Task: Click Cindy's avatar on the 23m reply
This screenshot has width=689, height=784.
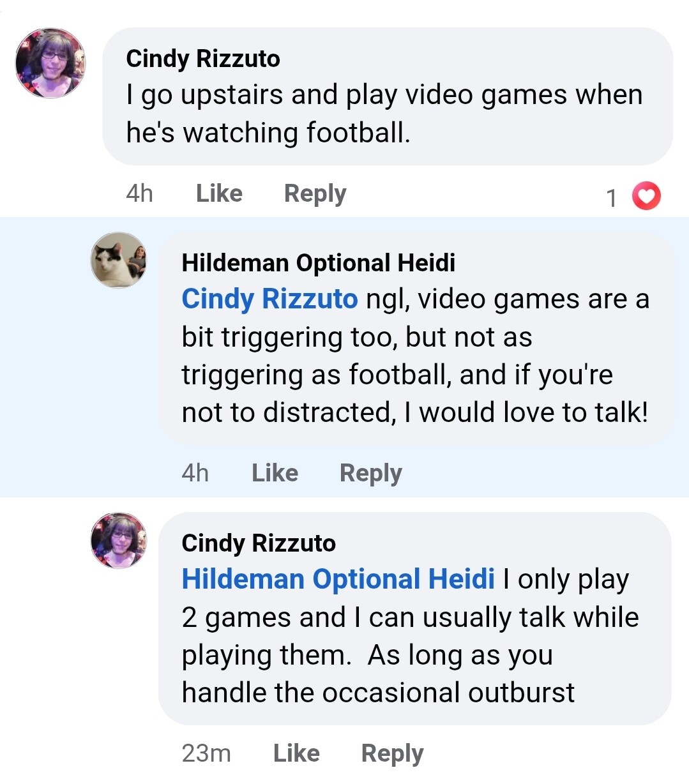Action: (x=119, y=540)
